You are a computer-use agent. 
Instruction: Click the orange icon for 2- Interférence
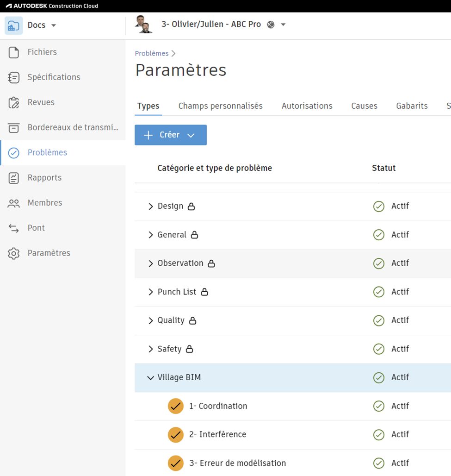176,435
